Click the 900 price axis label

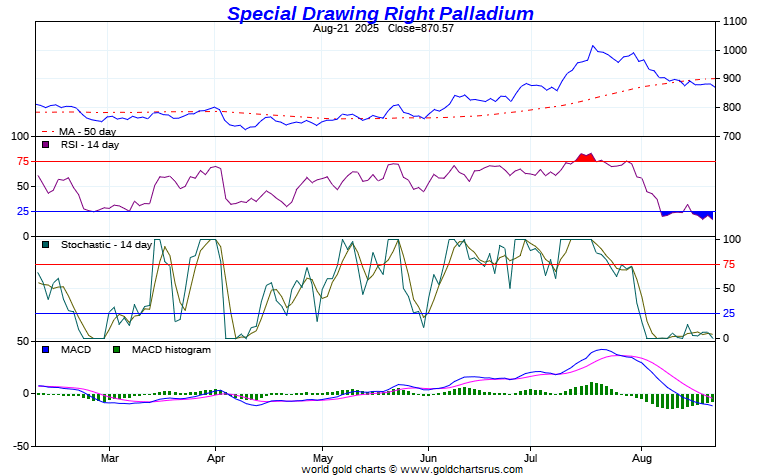(x=732, y=79)
